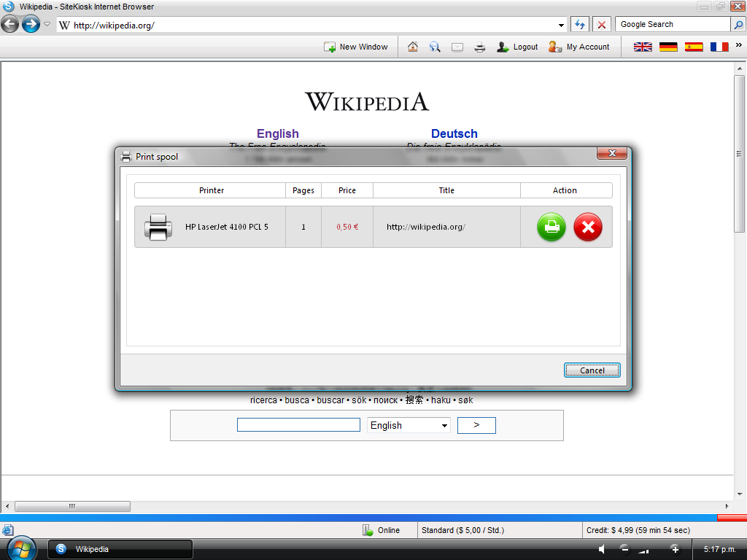This screenshot has height=560, width=747.
Task: Click the printer icon in toolbar
Action: tap(480, 47)
